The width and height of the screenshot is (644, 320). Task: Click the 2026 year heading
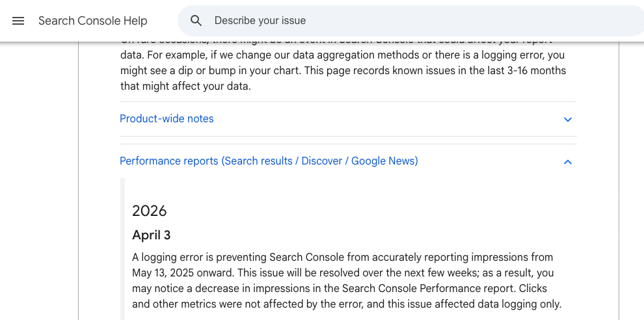tap(150, 211)
